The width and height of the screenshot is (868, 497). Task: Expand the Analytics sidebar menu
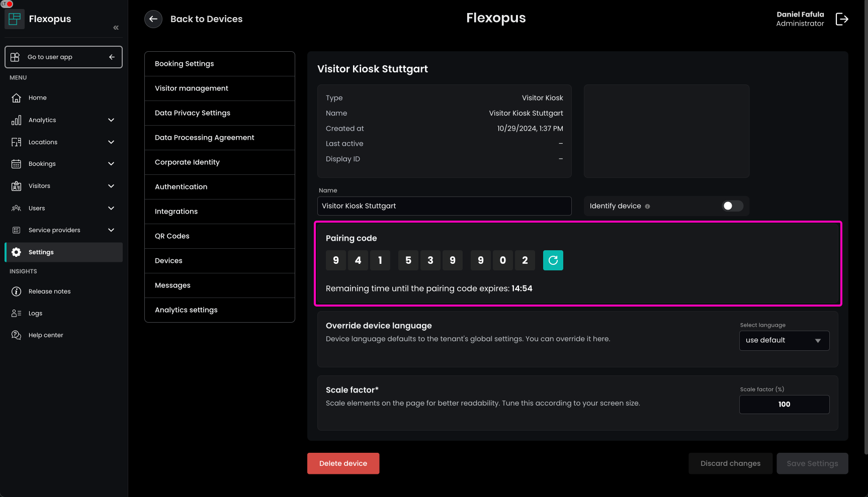(111, 120)
